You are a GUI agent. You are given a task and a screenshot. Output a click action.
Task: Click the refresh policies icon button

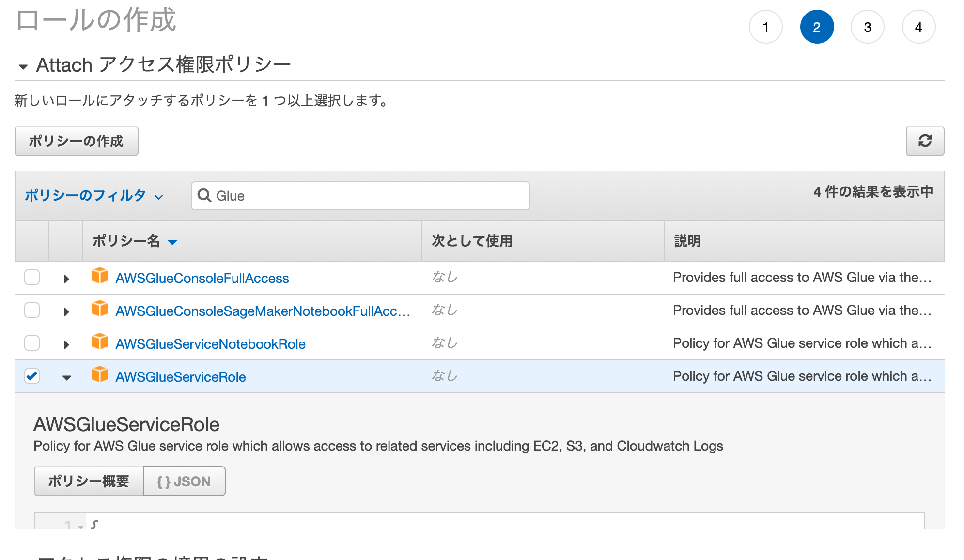[924, 141]
